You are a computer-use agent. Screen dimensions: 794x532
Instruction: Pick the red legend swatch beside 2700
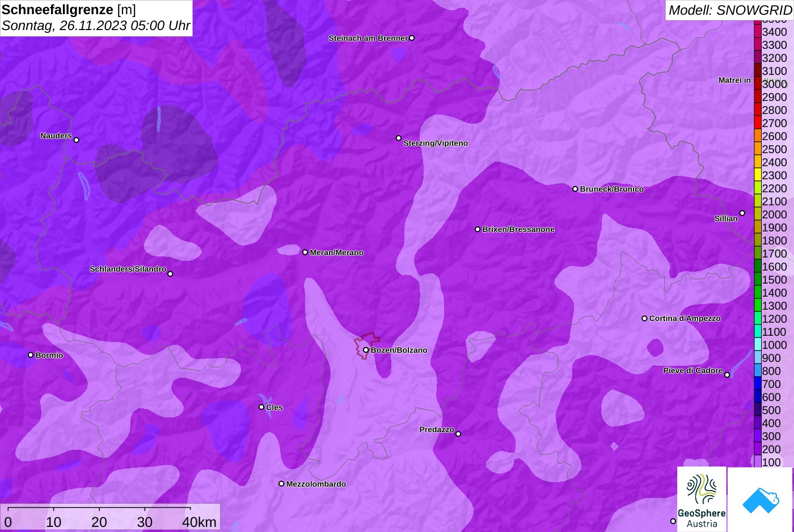pos(757,123)
